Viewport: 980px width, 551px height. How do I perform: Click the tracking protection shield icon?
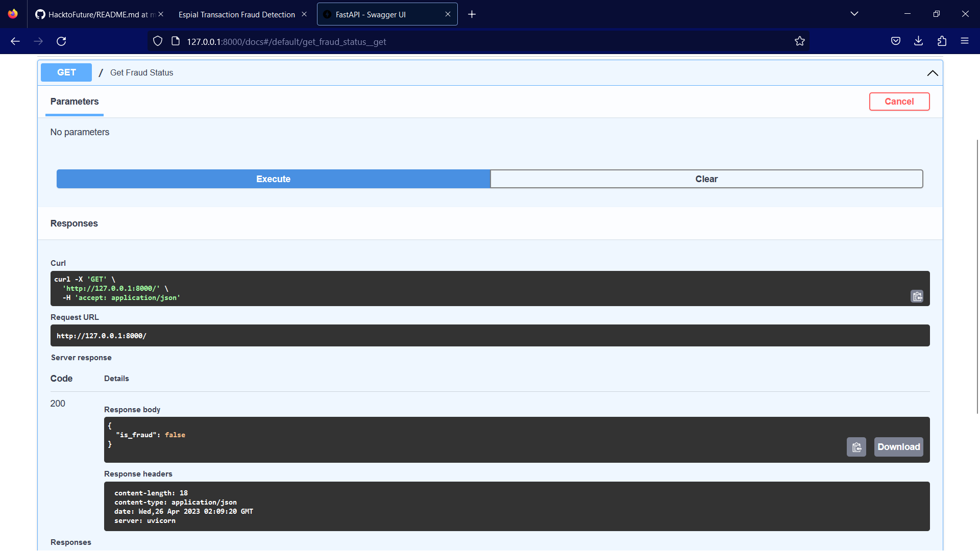157,41
